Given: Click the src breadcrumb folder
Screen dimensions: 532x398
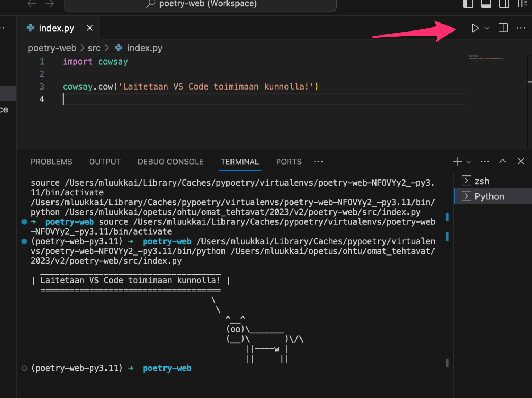Looking at the screenshot, I should coord(94,48).
